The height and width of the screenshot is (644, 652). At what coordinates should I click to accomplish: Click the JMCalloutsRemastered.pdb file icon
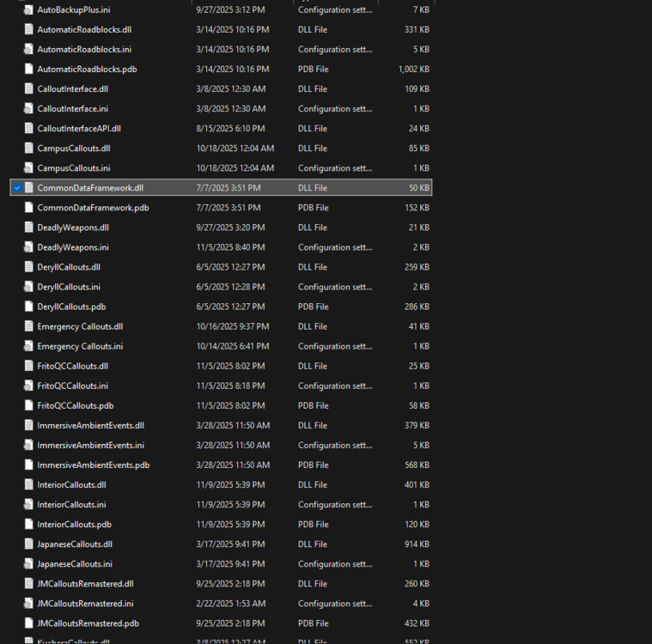(x=28, y=623)
